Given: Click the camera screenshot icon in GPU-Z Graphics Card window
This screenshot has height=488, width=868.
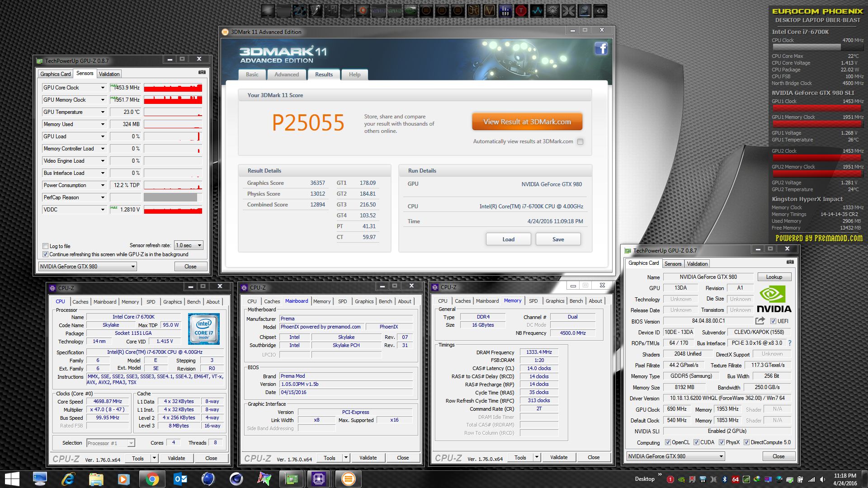Looking at the screenshot, I should click(x=790, y=262).
